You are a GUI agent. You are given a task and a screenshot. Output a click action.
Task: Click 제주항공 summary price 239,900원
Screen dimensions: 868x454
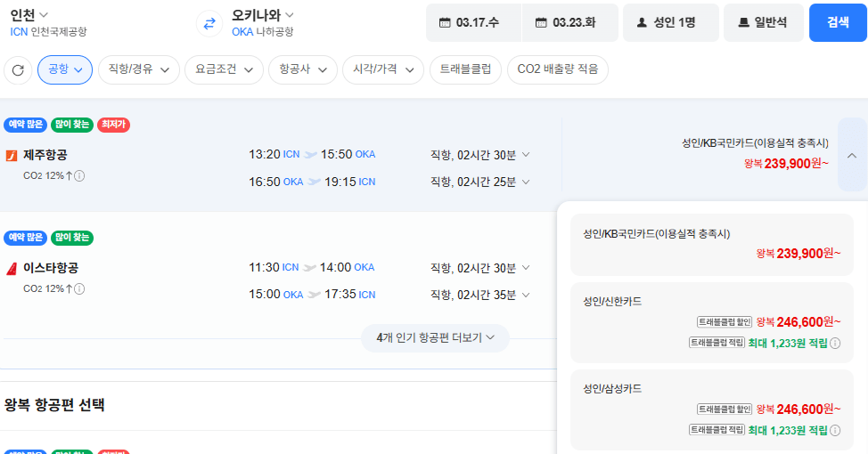coord(786,164)
